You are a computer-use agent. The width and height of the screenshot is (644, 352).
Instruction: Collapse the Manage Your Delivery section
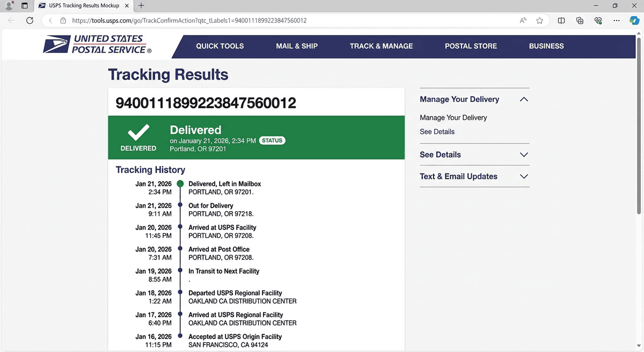(x=524, y=99)
